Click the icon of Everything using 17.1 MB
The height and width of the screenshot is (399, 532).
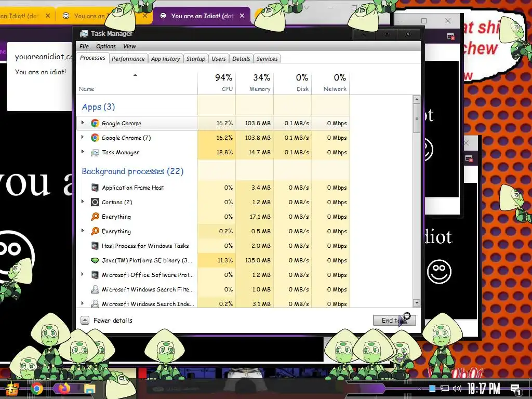[x=95, y=217]
